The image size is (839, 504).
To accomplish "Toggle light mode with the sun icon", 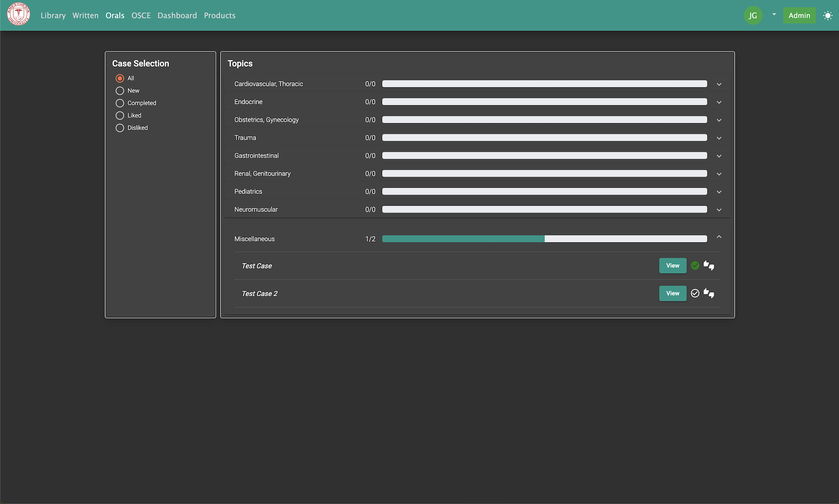I will click(828, 16).
